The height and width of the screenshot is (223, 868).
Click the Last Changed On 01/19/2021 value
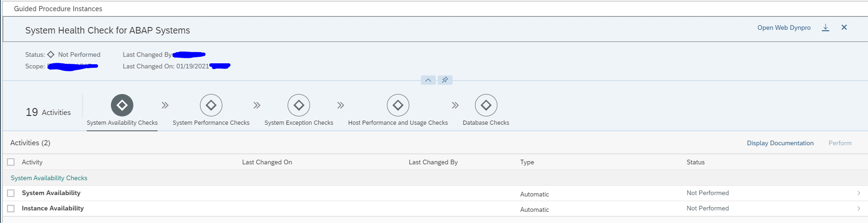[x=193, y=66]
